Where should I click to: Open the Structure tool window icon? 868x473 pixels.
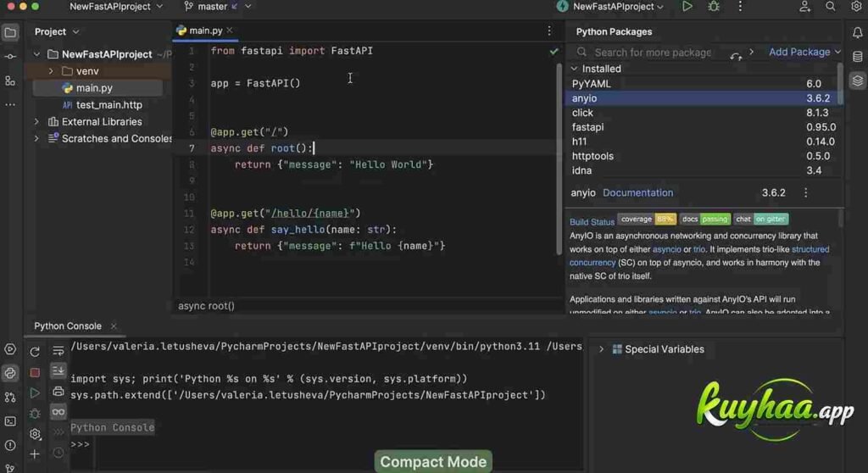point(10,81)
